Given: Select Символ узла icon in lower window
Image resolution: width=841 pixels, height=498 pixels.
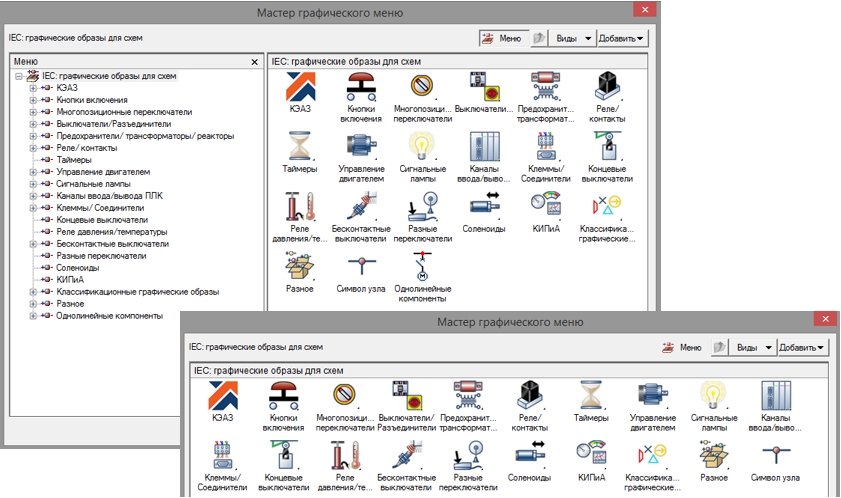Looking at the screenshot, I should pos(775,456).
